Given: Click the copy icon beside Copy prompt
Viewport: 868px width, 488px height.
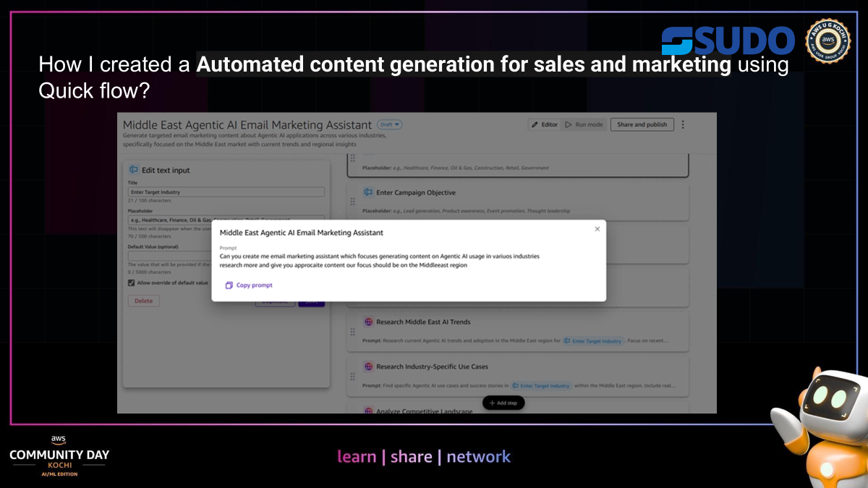Looking at the screenshot, I should 229,285.
